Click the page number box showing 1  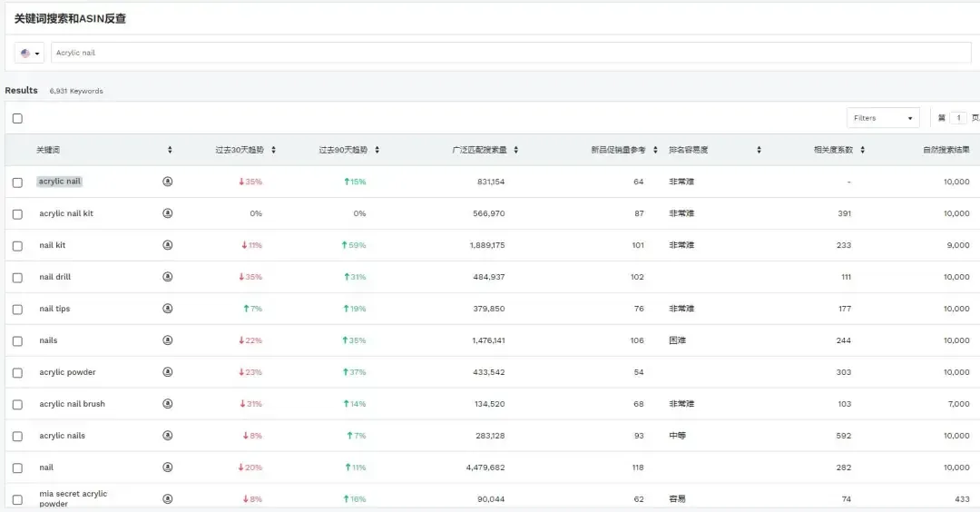(958, 118)
